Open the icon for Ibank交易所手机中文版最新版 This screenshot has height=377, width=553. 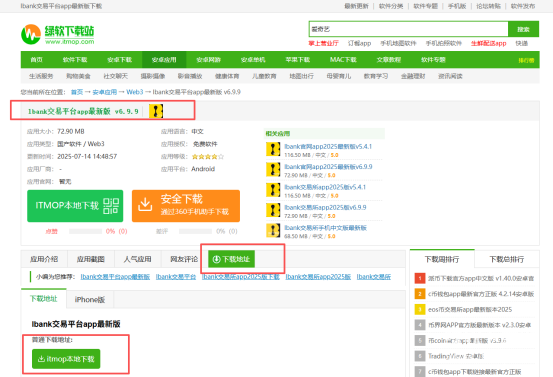(273, 231)
